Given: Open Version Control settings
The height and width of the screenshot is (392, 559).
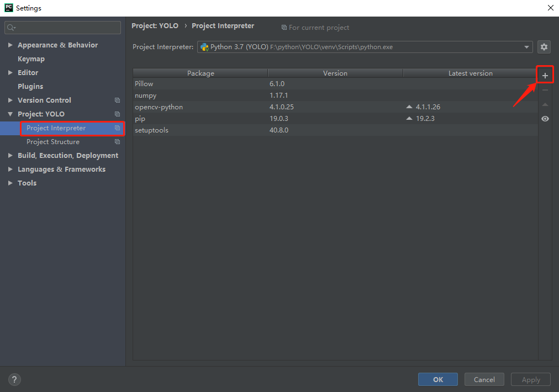Looking at the screenshot, I should coord(44,100).
